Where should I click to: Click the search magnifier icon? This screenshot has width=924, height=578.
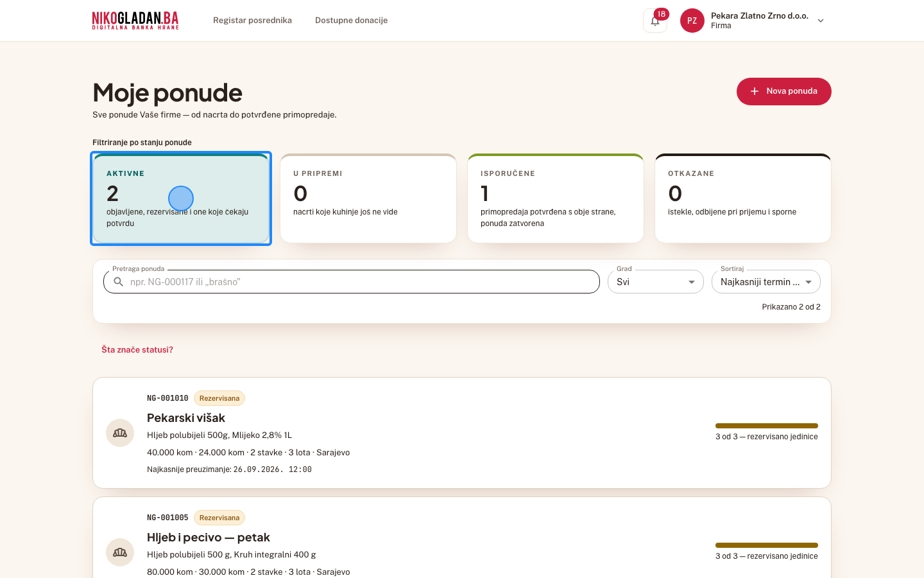click(x=119, y=282)
